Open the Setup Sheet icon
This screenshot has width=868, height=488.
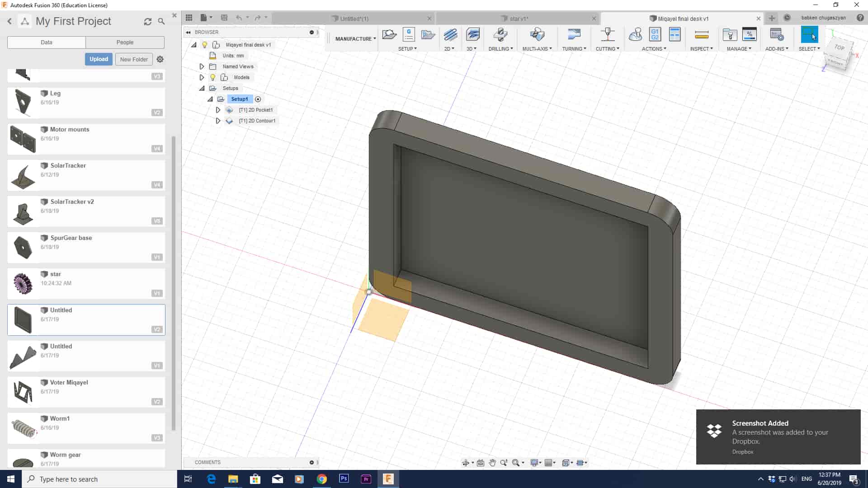click(675, 35)
